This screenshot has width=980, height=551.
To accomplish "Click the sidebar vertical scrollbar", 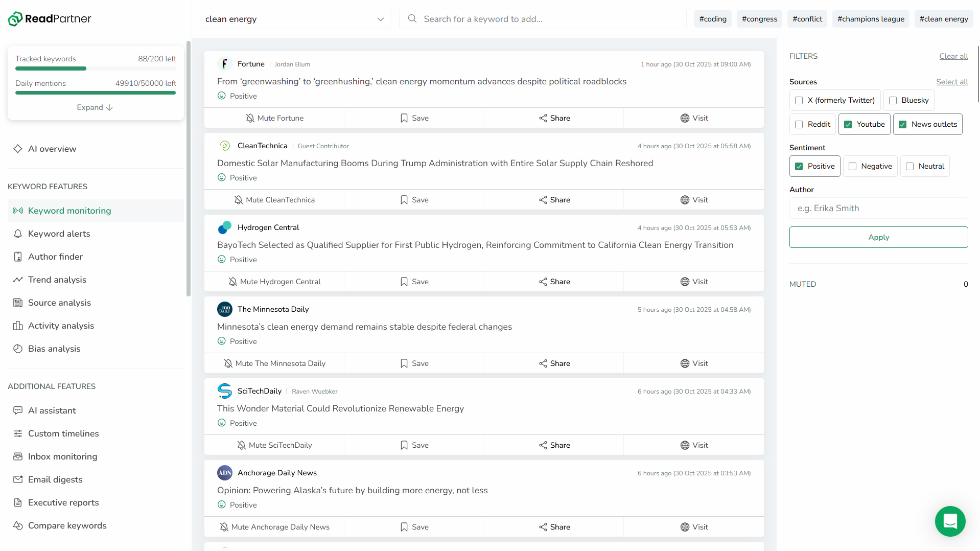I will click(x=189, y=169).
